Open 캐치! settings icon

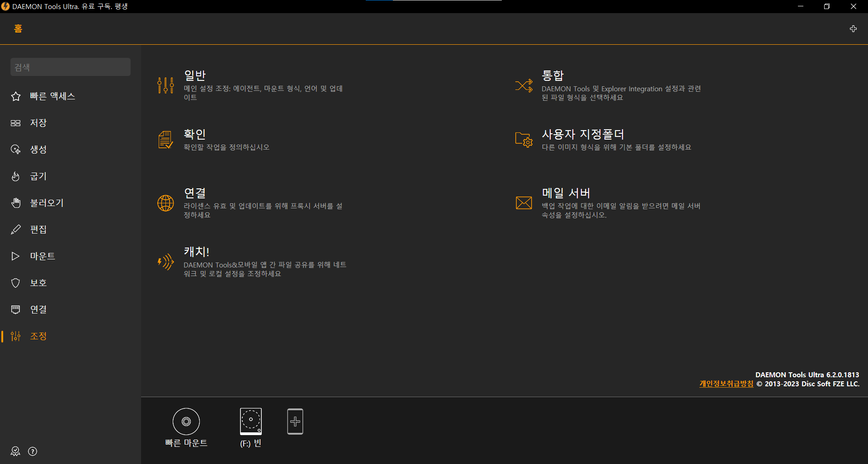click(165, 262)
